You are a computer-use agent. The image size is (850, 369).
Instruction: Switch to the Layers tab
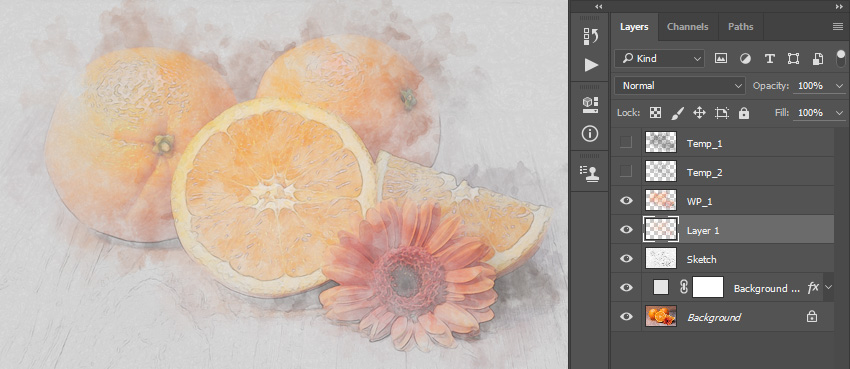(634, 27)
